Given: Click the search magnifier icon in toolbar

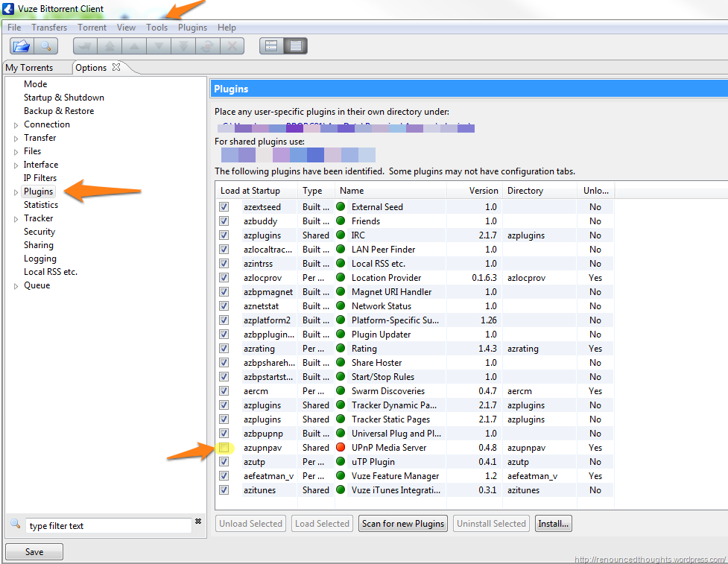Looking at the screenshot, I should click(x=46, y=46).
